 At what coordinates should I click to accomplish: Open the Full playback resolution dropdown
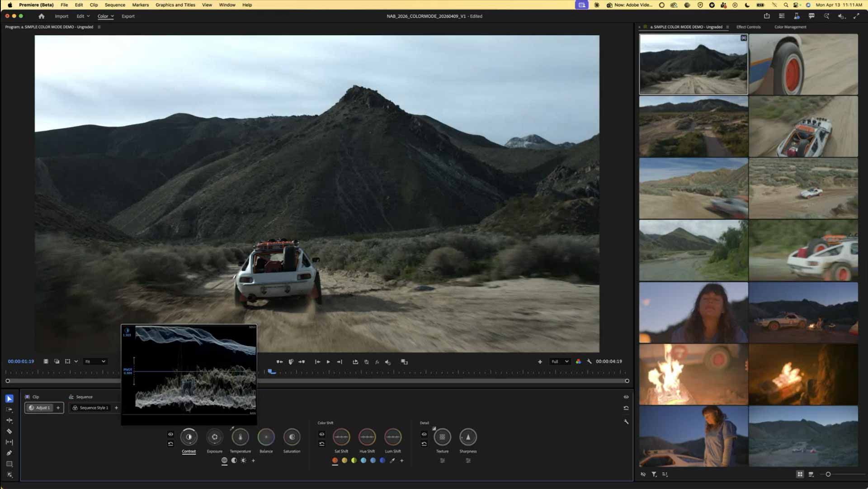pyautogui.click(x=559, y=361)
